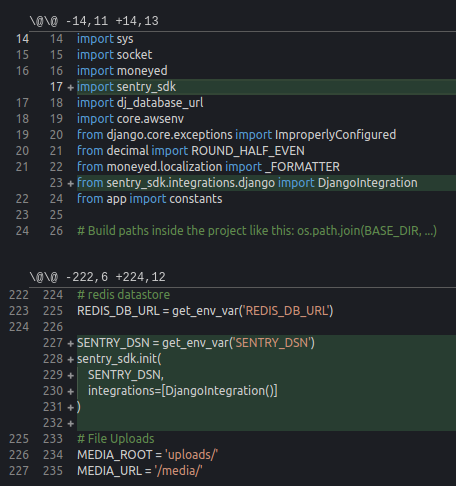
Task: Click the MEDIA_ROOT assignment line
Action: tap(147, 455)
